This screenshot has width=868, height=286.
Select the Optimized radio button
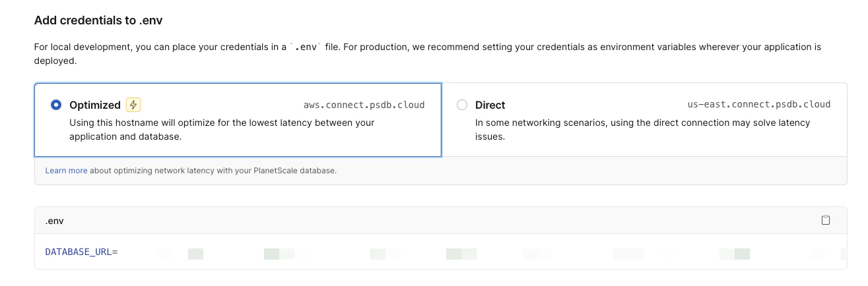coord(56,105)
